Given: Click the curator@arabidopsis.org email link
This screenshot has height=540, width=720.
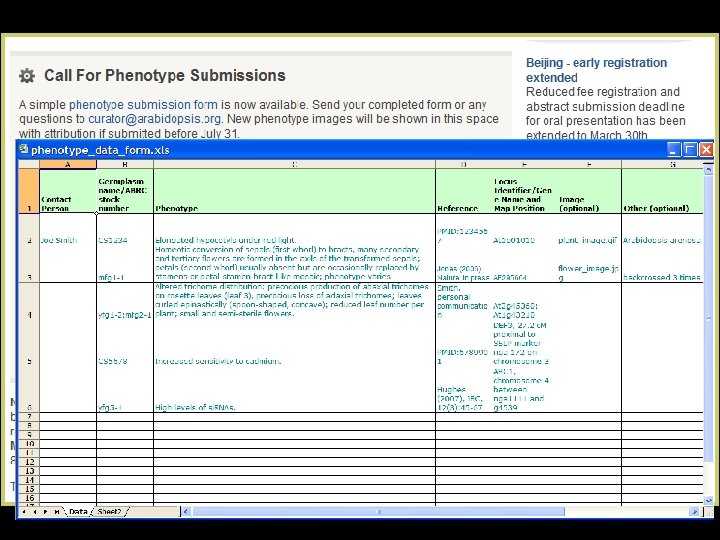Looking at the screenshot, I should point(155,119).
